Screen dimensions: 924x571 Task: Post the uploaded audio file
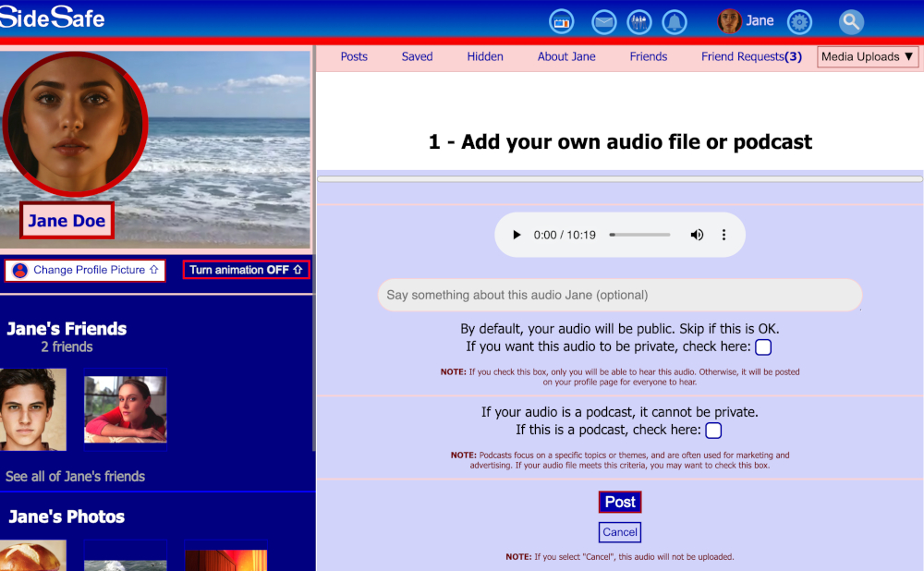(x=619, y=501)
